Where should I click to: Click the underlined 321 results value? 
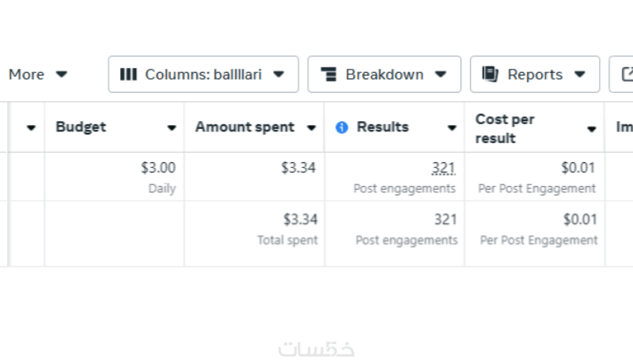point(443,168)
